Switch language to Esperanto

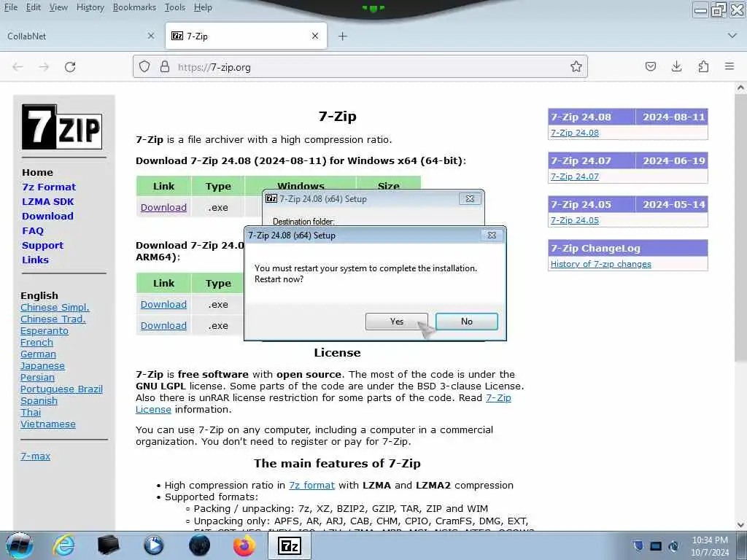coord(44,331)
